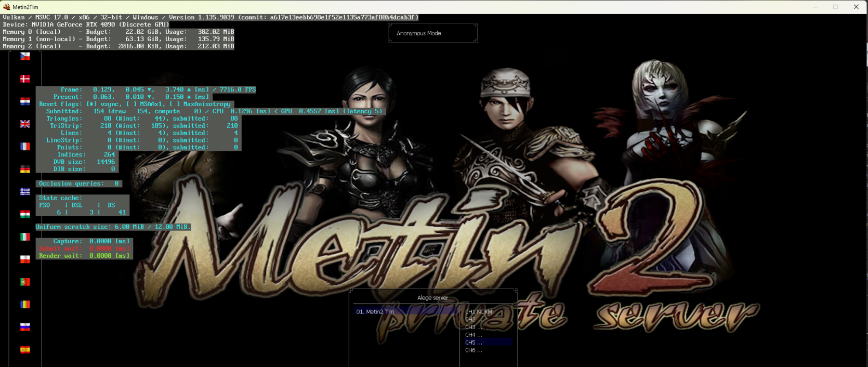The width and height of the screenshot is (868, 367).
Task: Close the Metin2Tim window
Action: pos(856,7)
